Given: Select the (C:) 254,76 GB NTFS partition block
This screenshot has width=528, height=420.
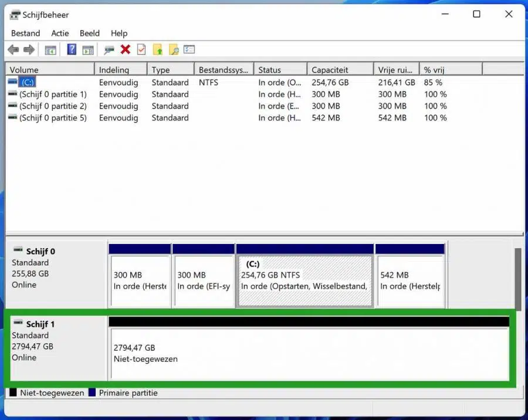Looking at the screenshot, I should 304,276.
